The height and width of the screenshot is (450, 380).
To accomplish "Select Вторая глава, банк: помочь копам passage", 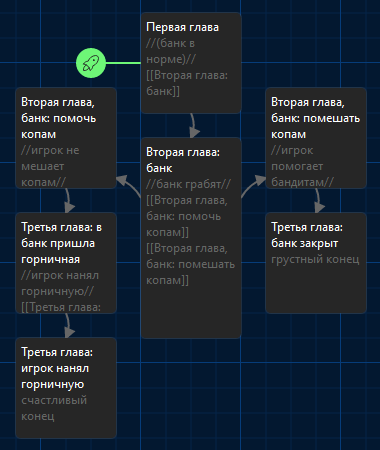I will click(x=66, y=138).
